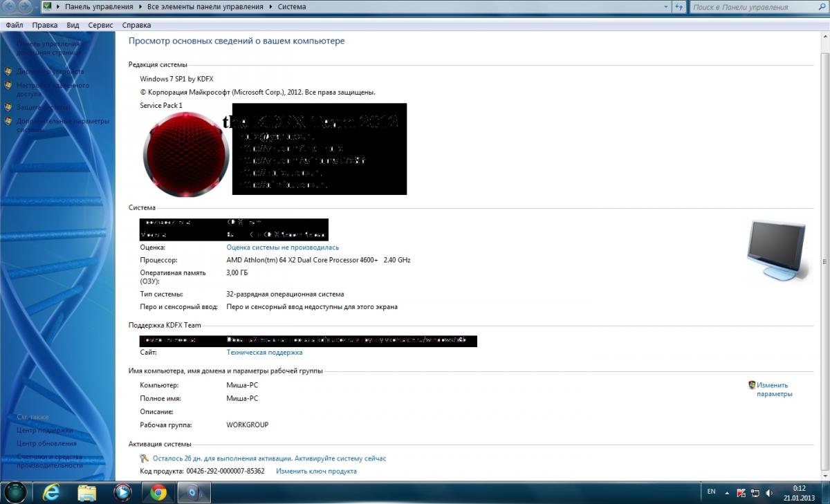Open Internet Explorer from the taskbar
Image resolution: width=830 pixels, height=504 pixels.
(52, 492)
